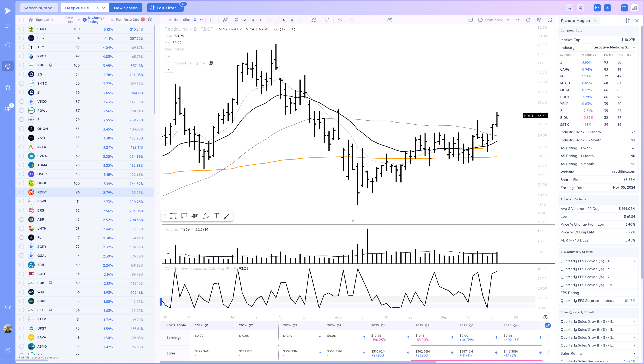The image size is (644, 364).
Task: Enter fullscreen chart mode
Action: tap(550, 20)
